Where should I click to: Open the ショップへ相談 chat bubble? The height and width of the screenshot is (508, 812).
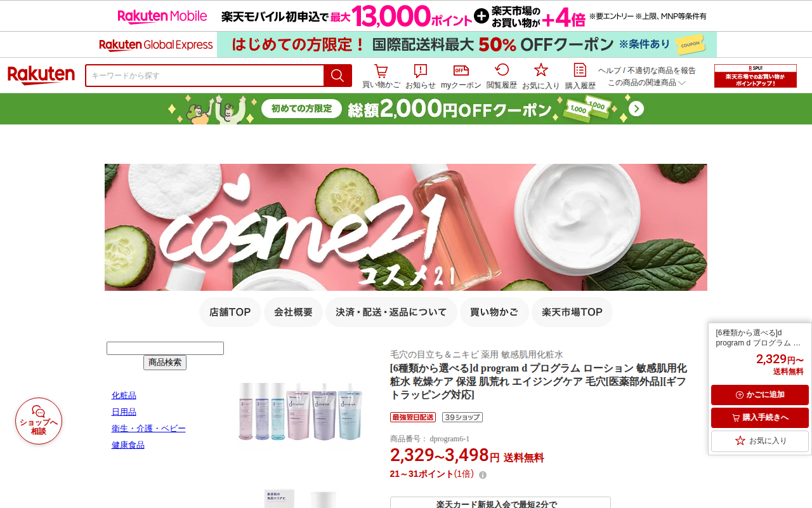(x=39, y=421)
